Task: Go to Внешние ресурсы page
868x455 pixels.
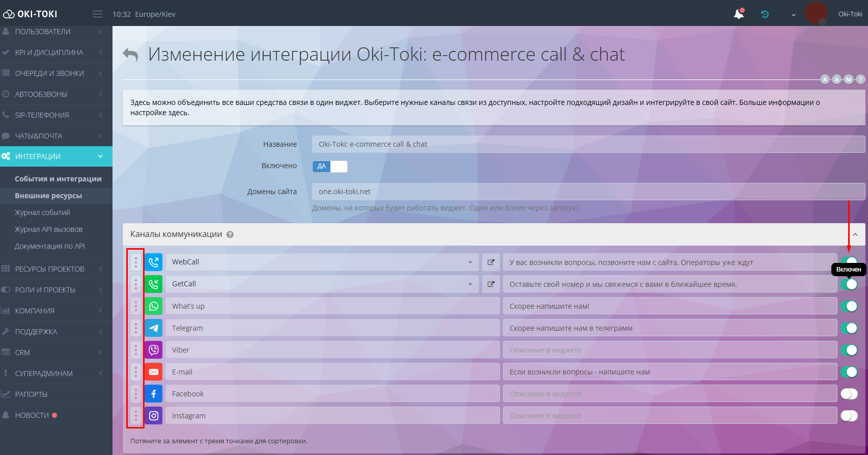Action: point(48,196)
